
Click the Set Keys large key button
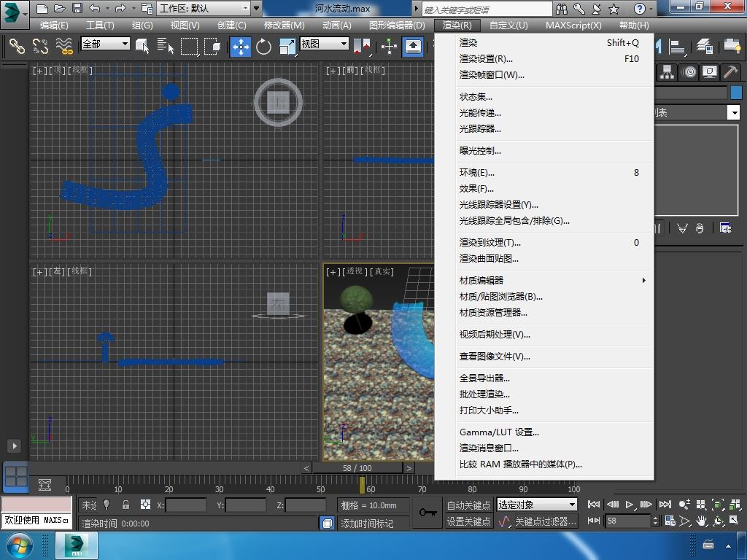click(x=427, y=513)
